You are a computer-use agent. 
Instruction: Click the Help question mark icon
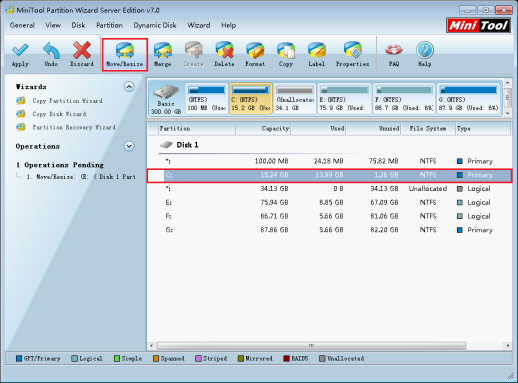[425, 50]
